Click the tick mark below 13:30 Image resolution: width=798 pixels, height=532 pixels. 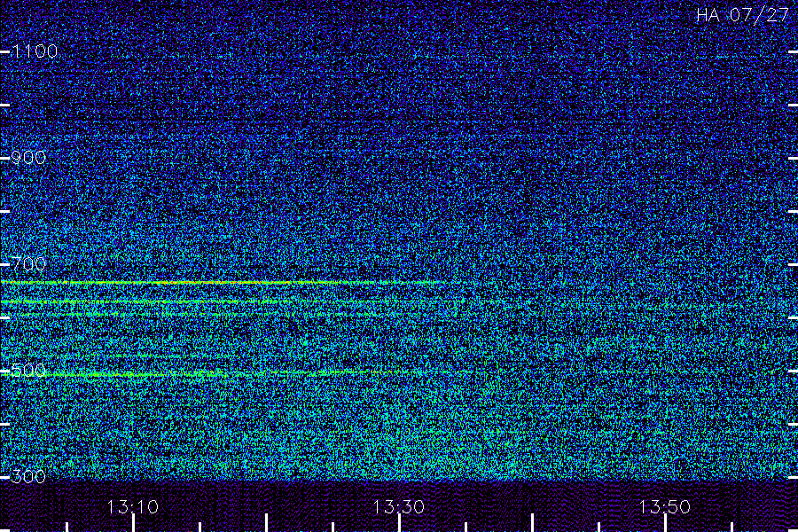point(399,523)
